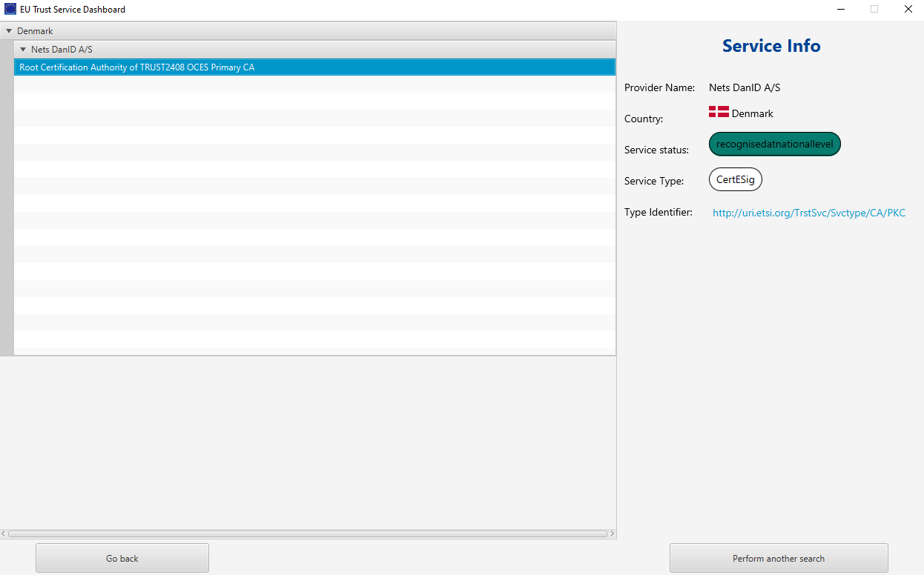Collapse the Nets DanID A/S node arrow

[23, 49]
